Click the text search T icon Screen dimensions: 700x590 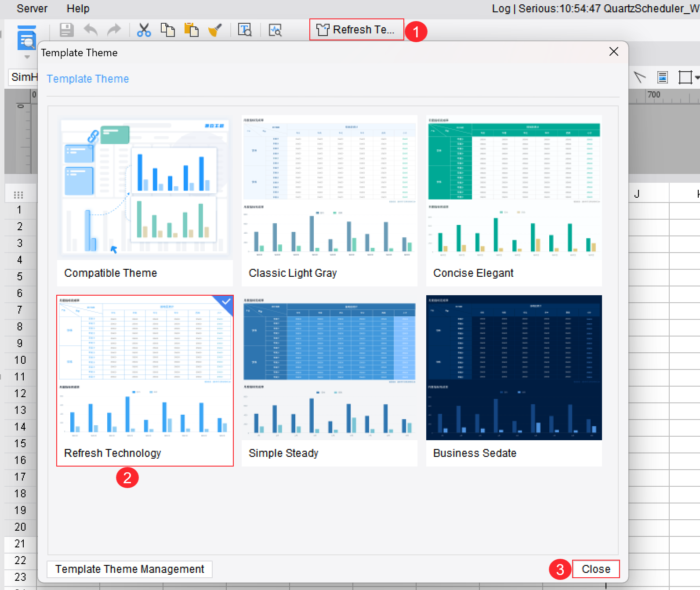(x=245, y=30)
